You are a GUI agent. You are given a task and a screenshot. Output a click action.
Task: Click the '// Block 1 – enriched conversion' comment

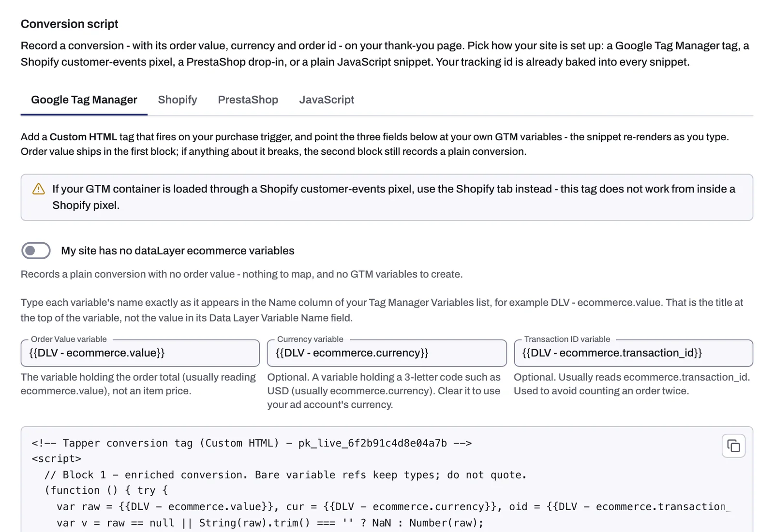click(285, 475)
